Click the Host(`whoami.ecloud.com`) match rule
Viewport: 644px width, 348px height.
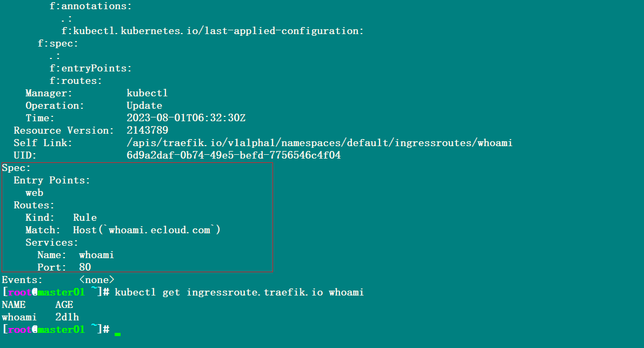coord(147,230)
